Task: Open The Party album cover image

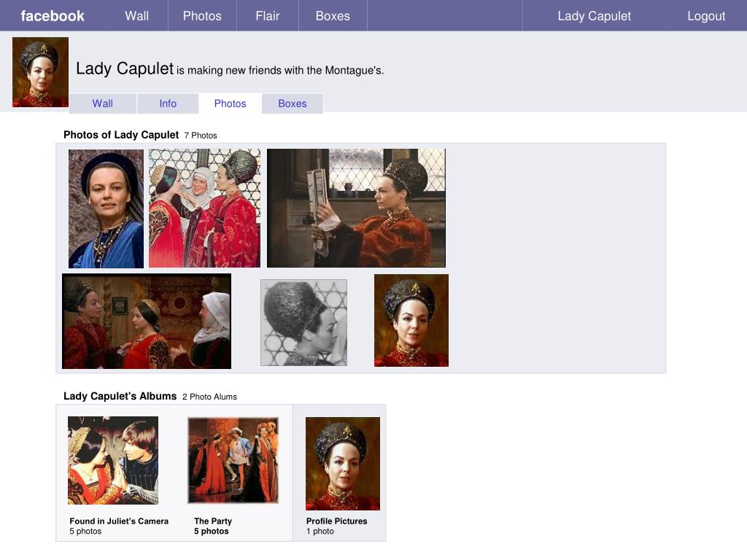Action: (x=233, y=461)
